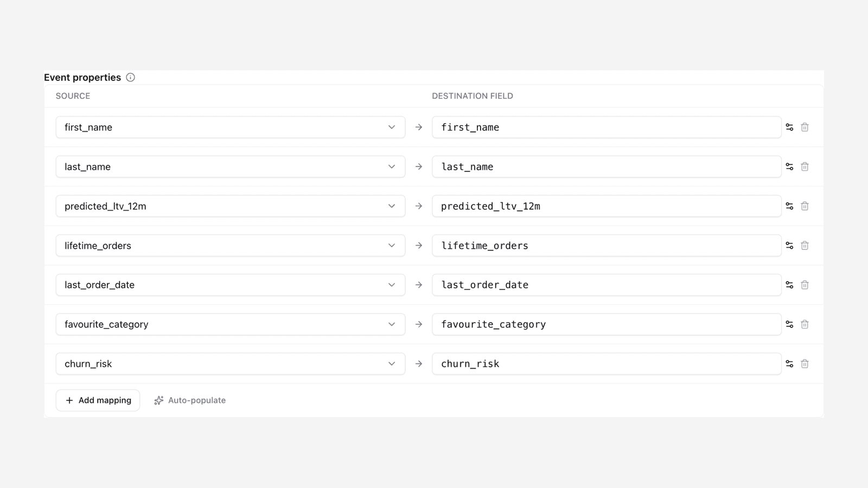The height and width of the screenshot is (488, 868).
Task: Edit the lifetime_orders destination field
Action: [607, 246]
